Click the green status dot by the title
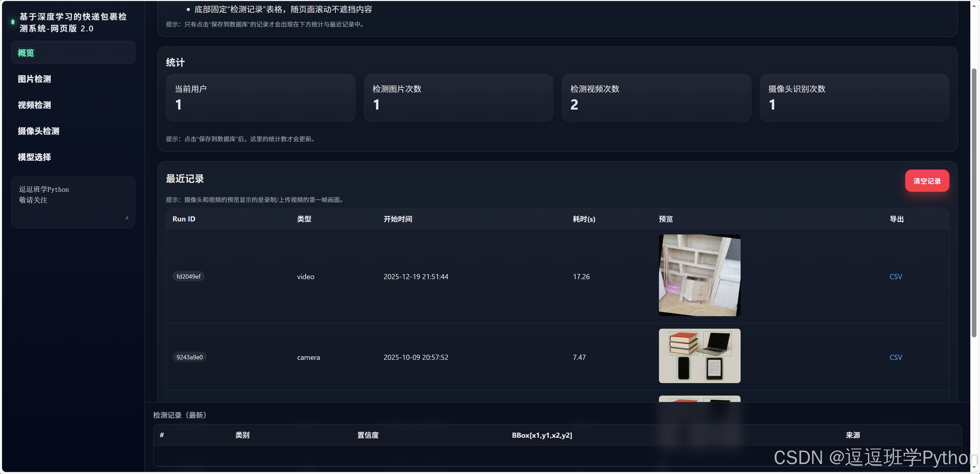Image resolution: width=980 pixels, height=474 pixels. [x=13, y=22]
